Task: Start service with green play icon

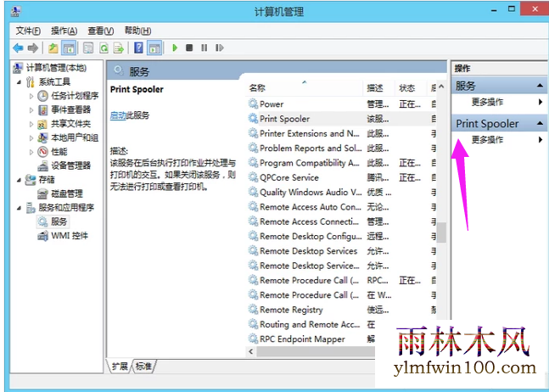Action: tap(175, 48)
